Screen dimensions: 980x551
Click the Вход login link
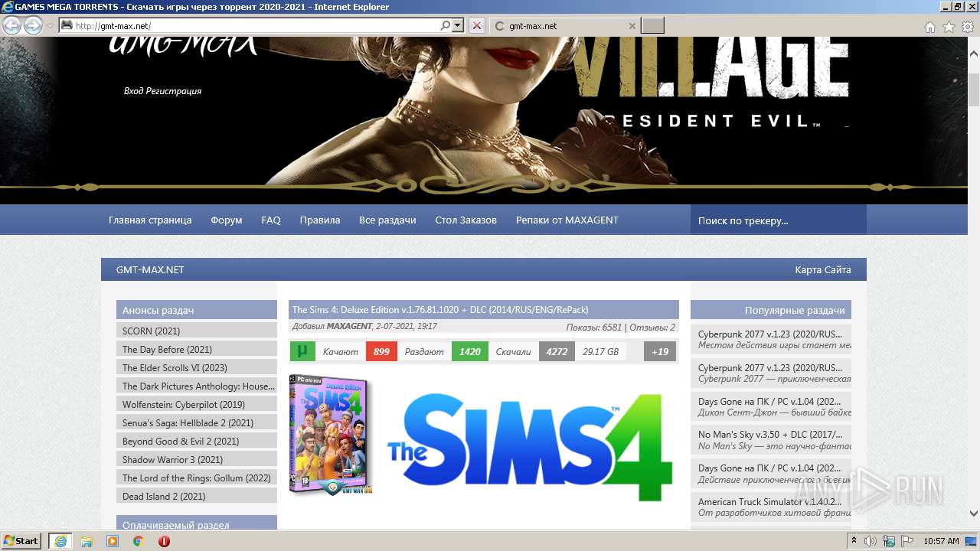coord(133,91)
